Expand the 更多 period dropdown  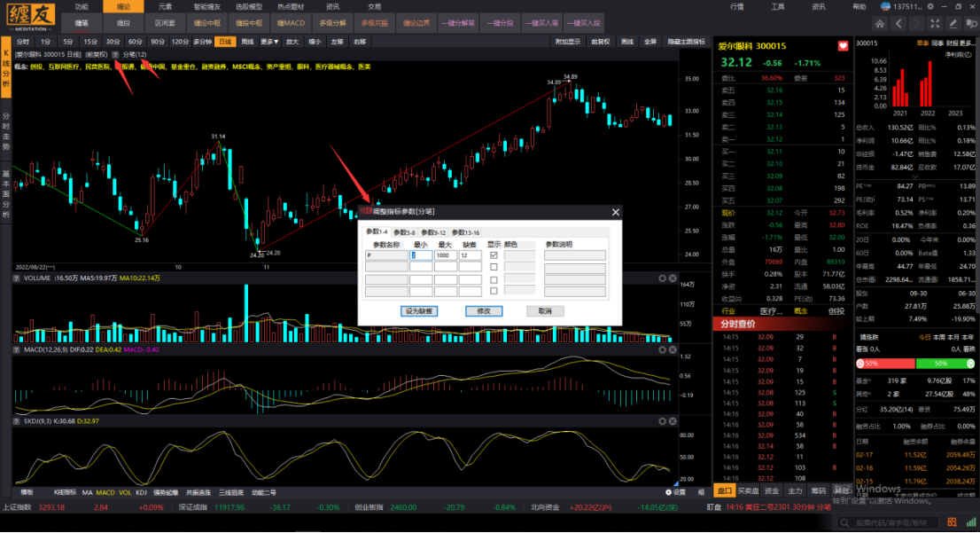point(270,41)
